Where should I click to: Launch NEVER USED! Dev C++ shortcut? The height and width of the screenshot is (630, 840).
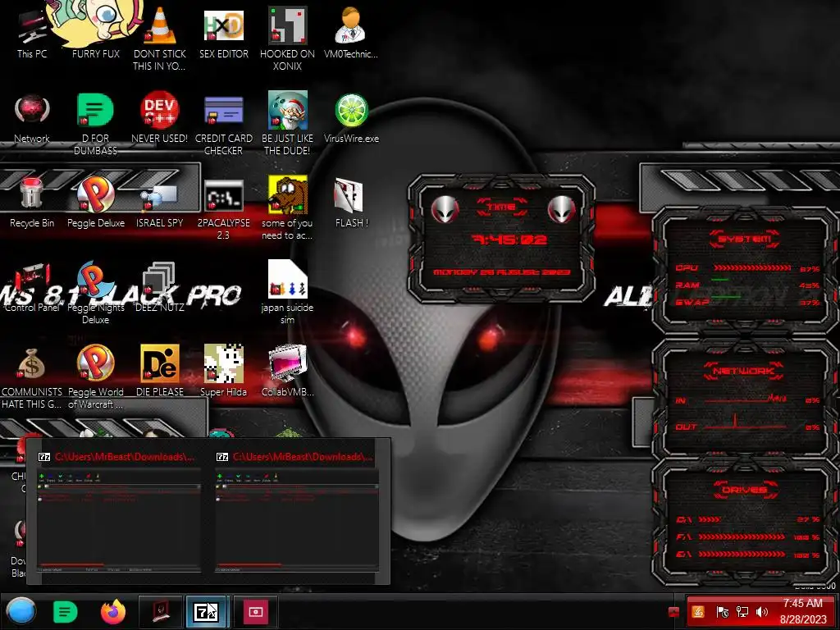pos(160,118)
